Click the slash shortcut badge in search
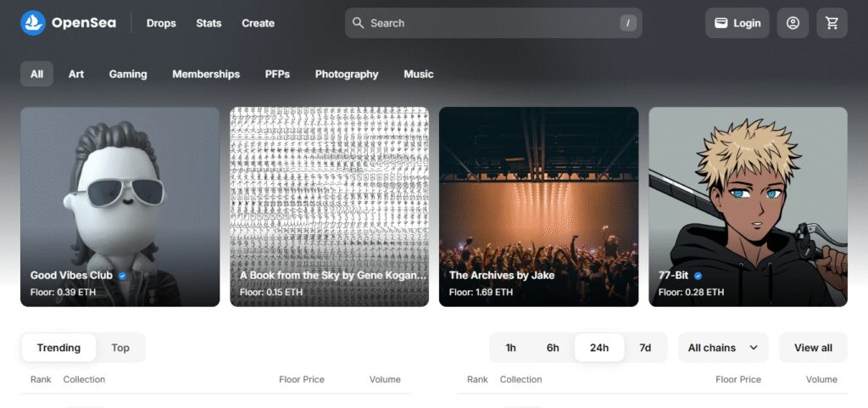Image resolution: width=868 pixels, height=408 pixels. coord(628,23)
